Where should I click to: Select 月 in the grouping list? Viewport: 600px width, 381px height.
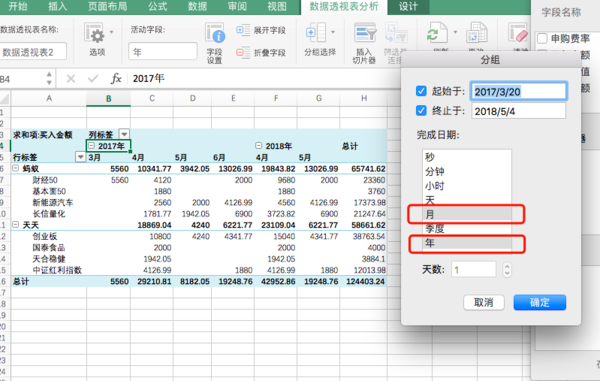(467, 214)
